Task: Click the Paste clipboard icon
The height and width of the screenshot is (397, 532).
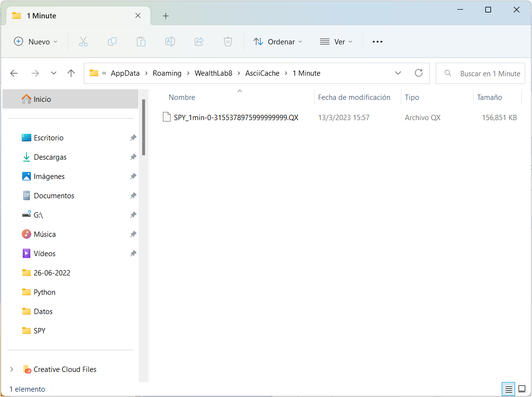Action: coord(141,41)
